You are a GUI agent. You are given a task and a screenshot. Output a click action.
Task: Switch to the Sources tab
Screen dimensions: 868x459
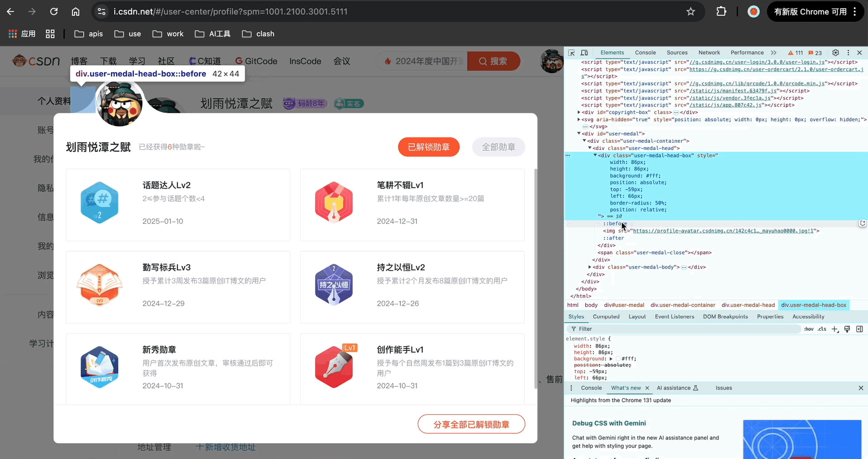pos(677,53)
